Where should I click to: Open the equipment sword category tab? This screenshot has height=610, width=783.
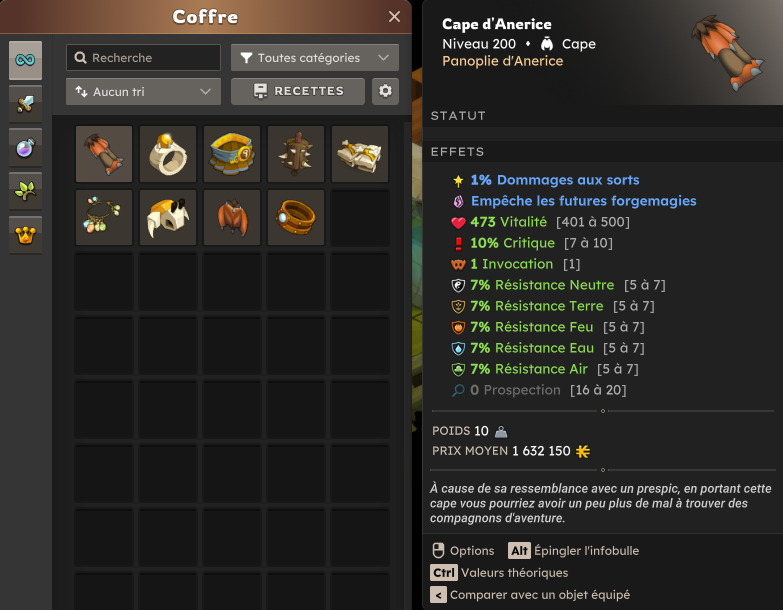(25, 104)
